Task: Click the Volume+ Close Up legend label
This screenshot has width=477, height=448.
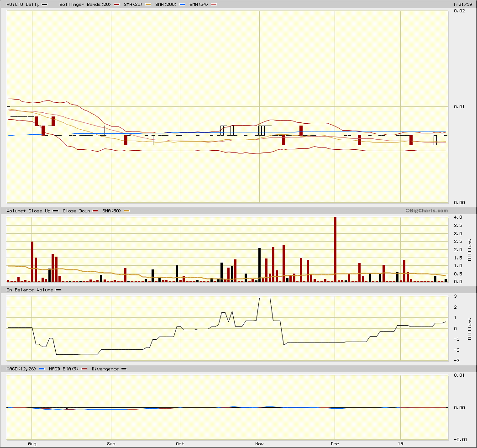Action: [x=29, y=211]
